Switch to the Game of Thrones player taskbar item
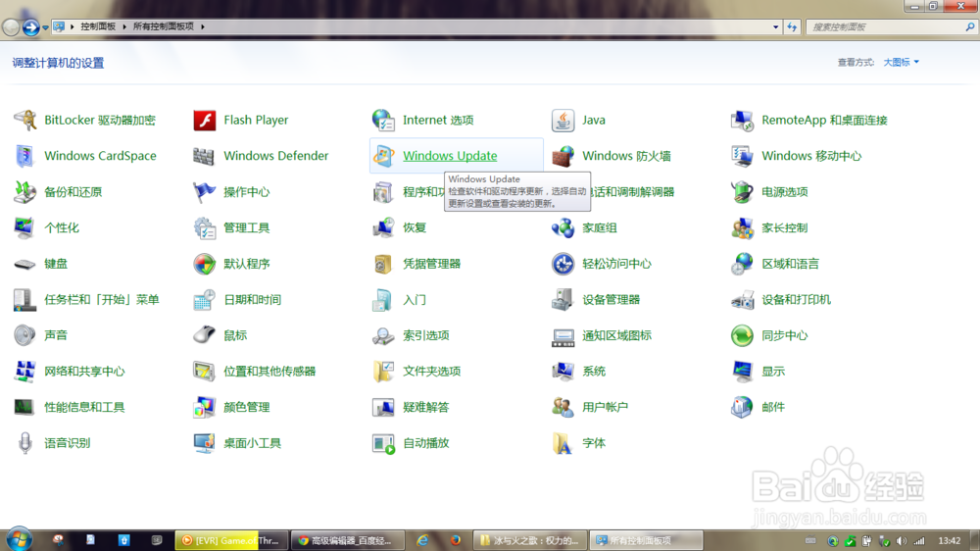The image size is (980, 551). tap(230, 540)
